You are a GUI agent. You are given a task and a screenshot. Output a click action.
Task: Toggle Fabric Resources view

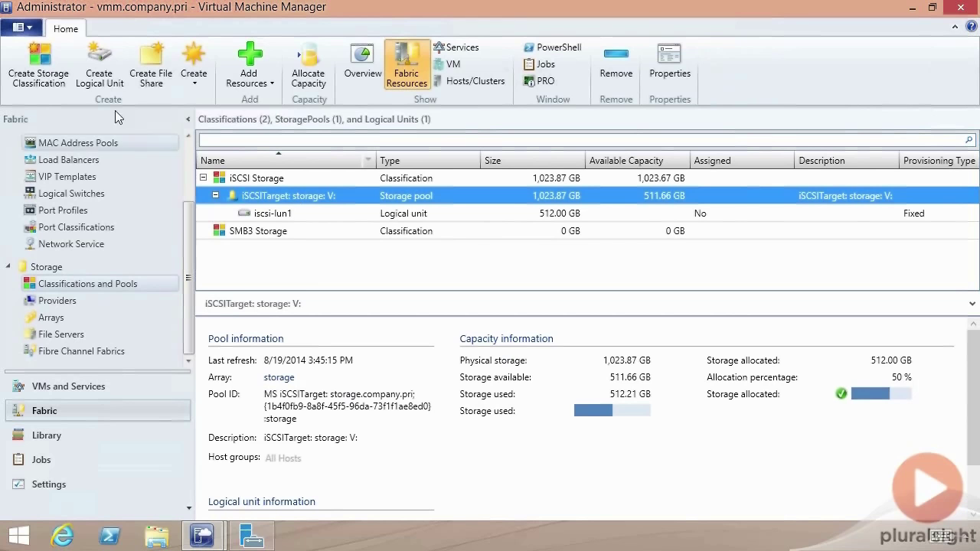point(407,66)
